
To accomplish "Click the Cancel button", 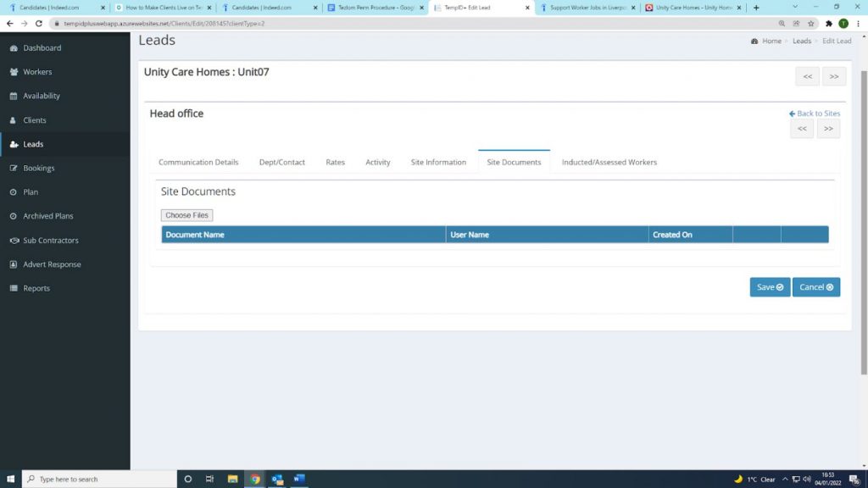I will click(815, 287).
